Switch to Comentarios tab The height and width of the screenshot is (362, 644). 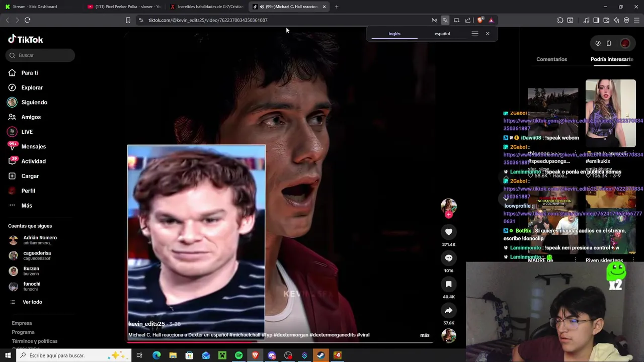click(551, 59)
